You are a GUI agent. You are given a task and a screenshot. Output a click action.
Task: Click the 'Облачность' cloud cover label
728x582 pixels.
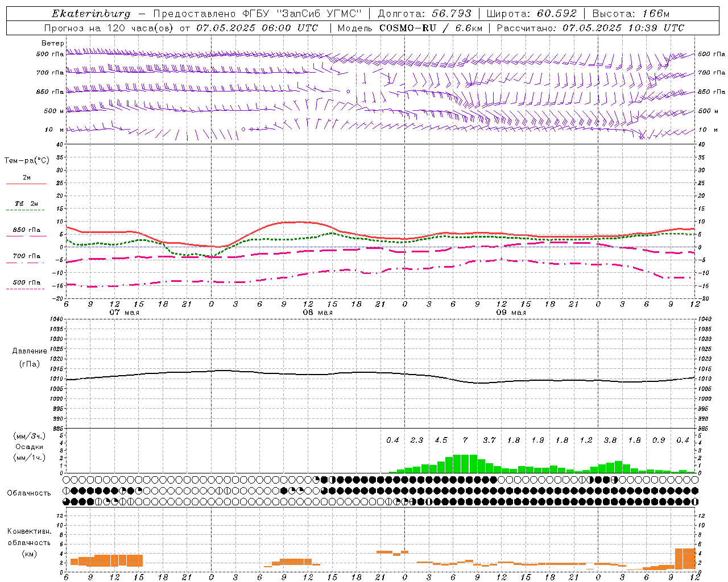point(28,493)
